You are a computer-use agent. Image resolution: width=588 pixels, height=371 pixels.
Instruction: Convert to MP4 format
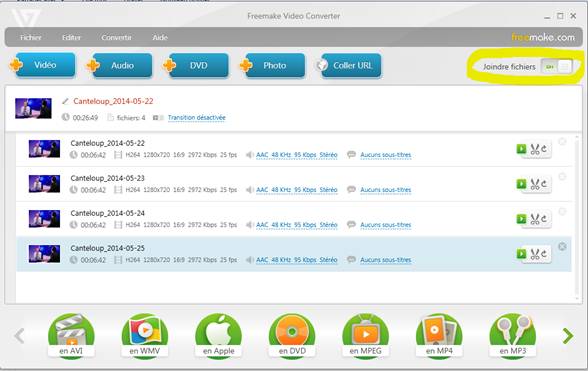tap(439, 336)
